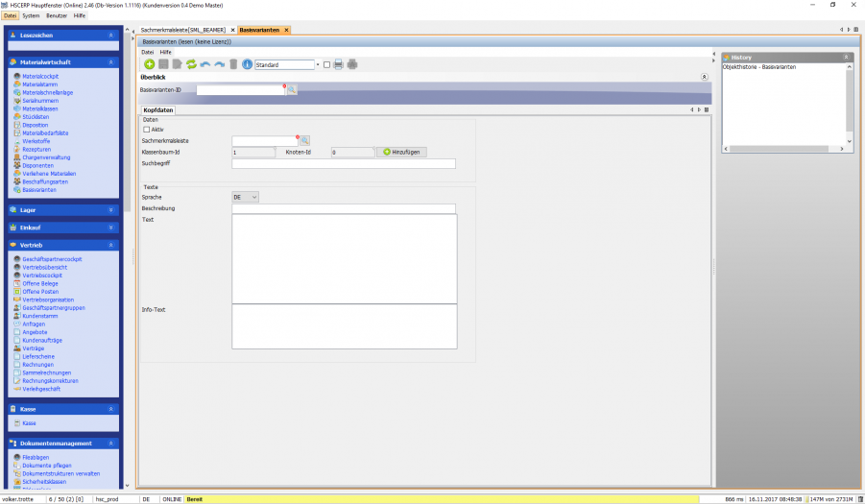Screen dimensions: 865x504
Task: Open Materialstamm in the sidebar
Action: (x=40, y=84)
